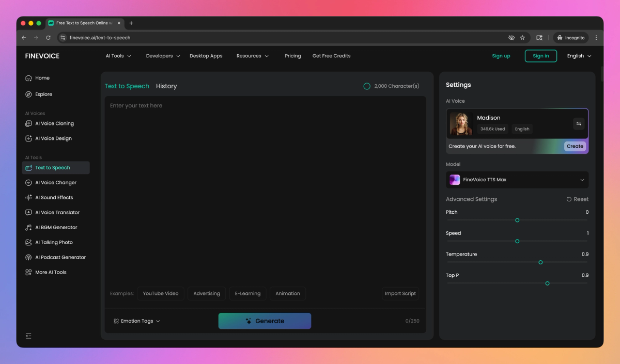Expand the Emotion Tags dropdown
The image size is (620, 364).
click(x=136, y=321)
